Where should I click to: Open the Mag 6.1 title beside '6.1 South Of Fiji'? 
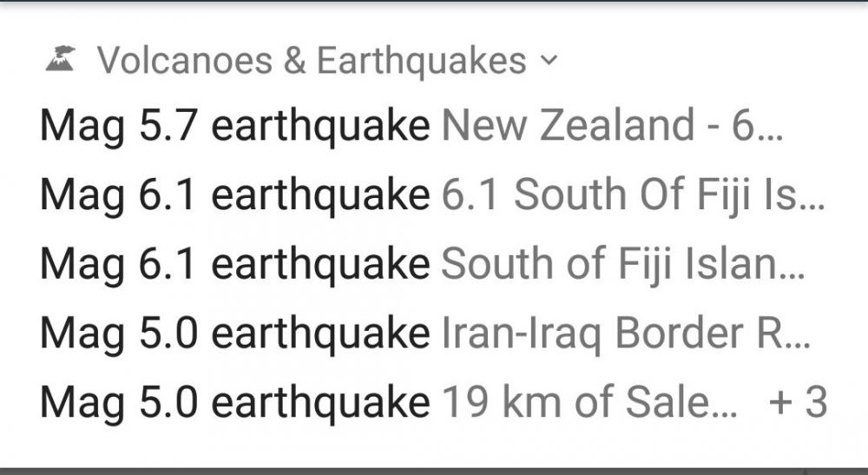click(x=234, y=196)
